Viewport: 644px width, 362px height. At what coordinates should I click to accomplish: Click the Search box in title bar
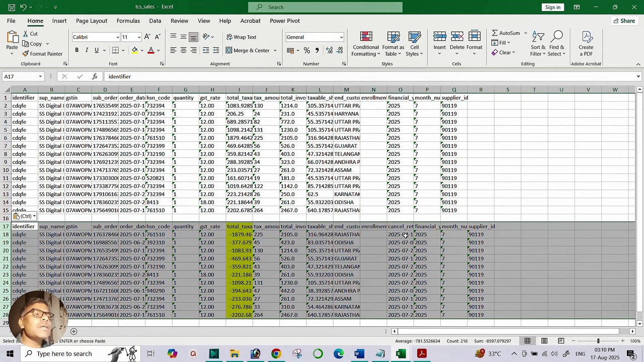pyautogui.click(x=325, y=7)
